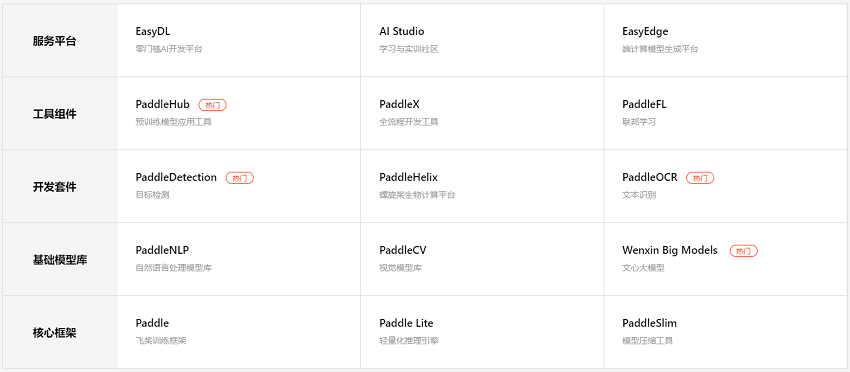Screen dimensions: 850x372
Task: Click hot badge beside Wenxin Big Models
Action: point(744,251)
